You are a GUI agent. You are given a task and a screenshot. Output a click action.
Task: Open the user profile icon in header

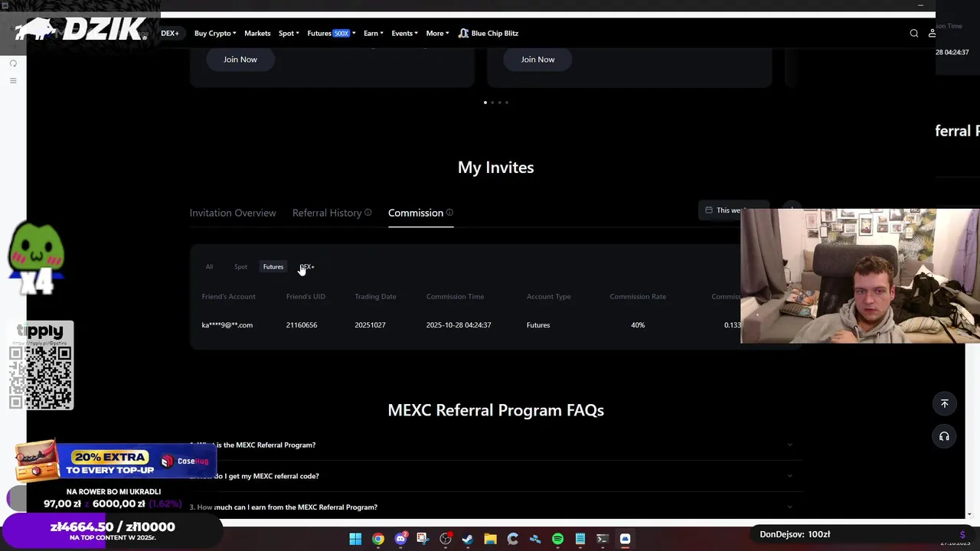click(932, 34)
